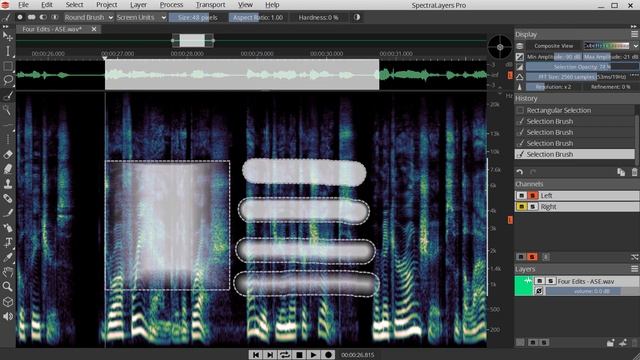Toggle mute on the Right channel

pyautogui.click(x=521, y=207)
